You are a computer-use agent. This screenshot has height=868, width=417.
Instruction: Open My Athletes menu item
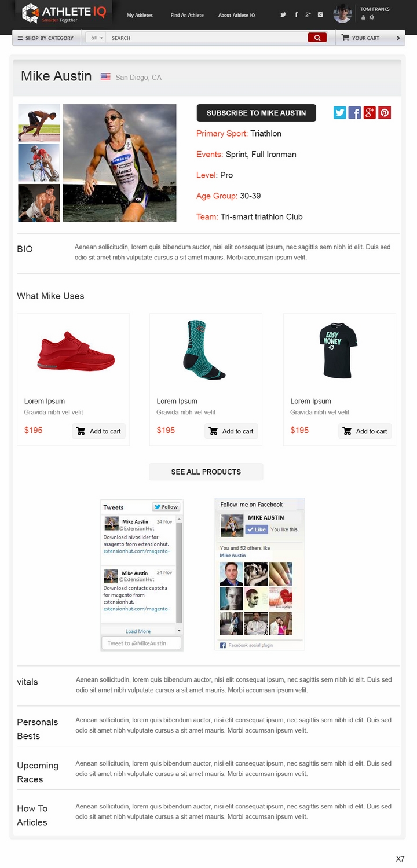click(140, 16)
